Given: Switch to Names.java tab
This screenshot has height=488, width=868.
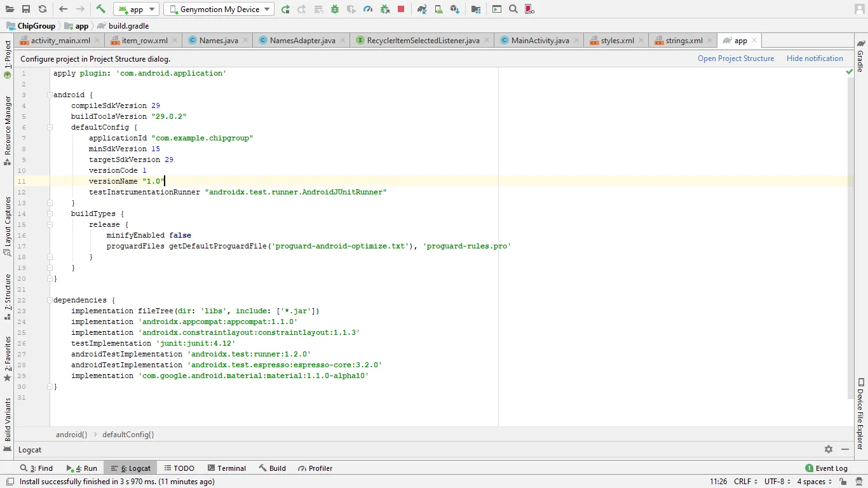Looking at the screenshot, I should 218,40.
